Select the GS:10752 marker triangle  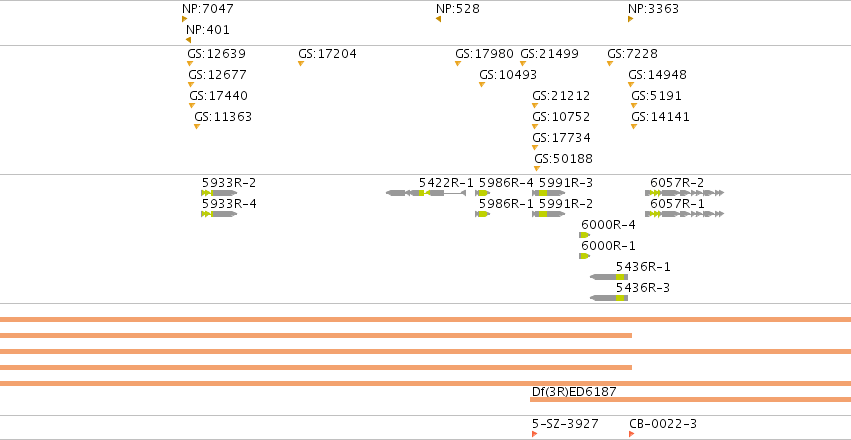coord(535,126)
